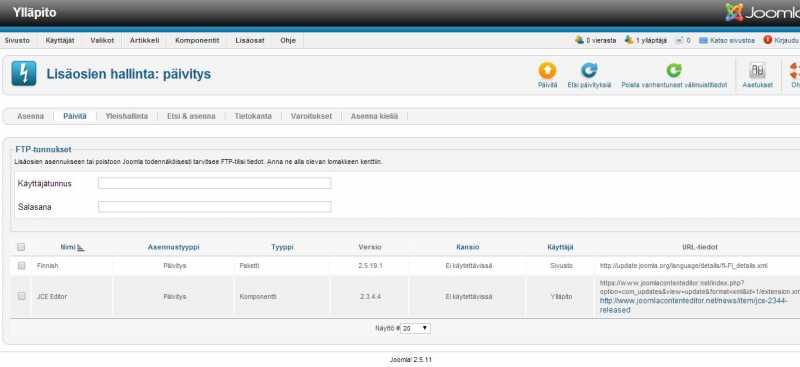Click the Päivitä update toolbar icon
The width and height of the screenshot is (800, 367).
pyautogui.click(x=547, y=70)
